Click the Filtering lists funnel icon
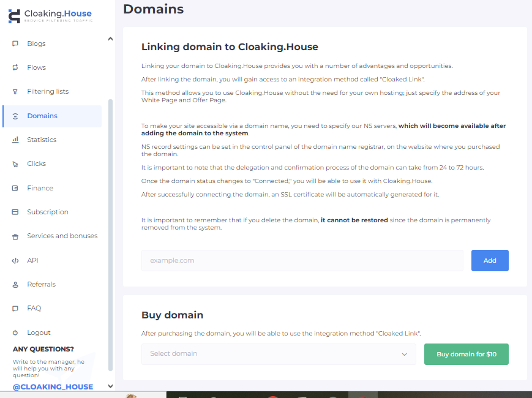 pos(15,91)
